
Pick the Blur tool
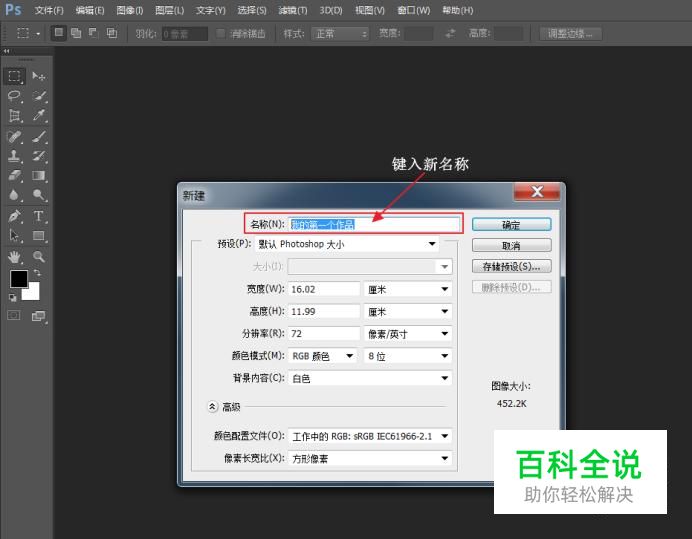pyautogui.click(x=14, y=195)
